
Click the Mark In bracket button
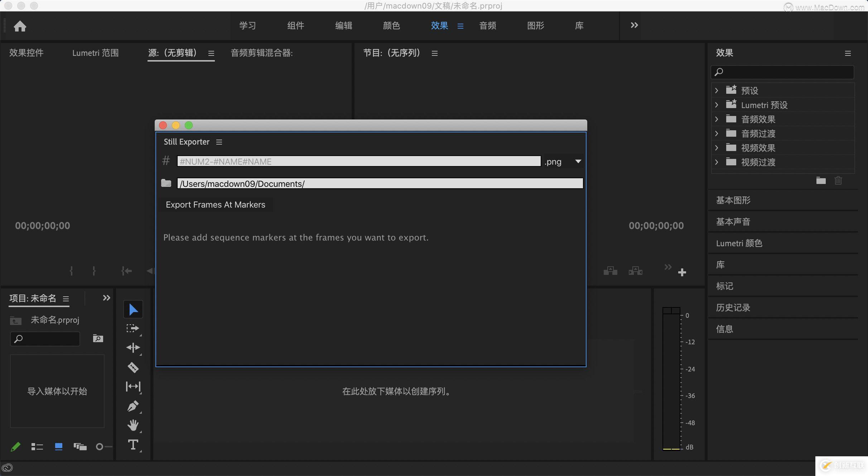point(71,271)
